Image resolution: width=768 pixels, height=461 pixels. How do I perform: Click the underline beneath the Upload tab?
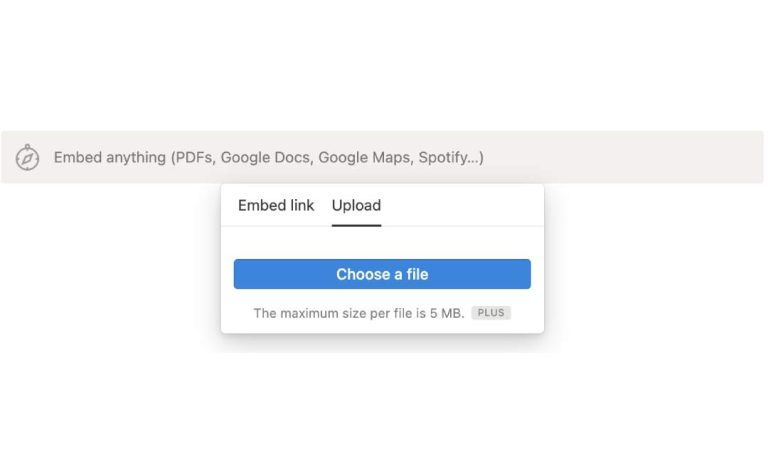click(356, 225)
